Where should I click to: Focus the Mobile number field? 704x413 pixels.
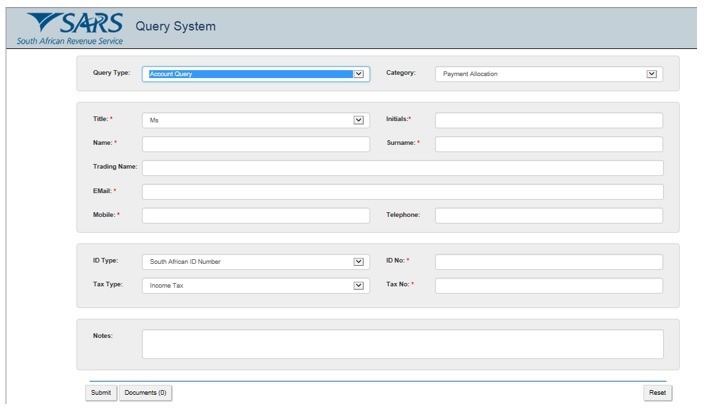coord(255,215)
